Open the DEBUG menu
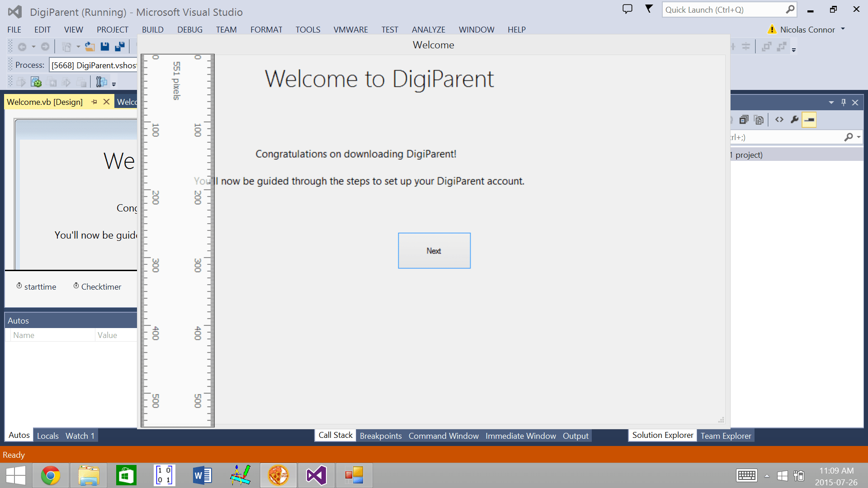 click(x=189, y=30)
